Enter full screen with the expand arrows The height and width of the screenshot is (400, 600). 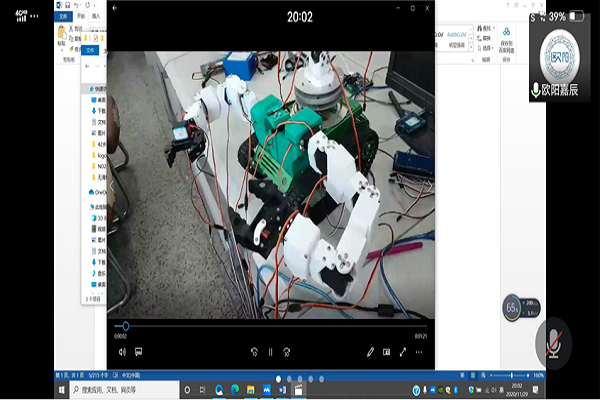(403, 352)
